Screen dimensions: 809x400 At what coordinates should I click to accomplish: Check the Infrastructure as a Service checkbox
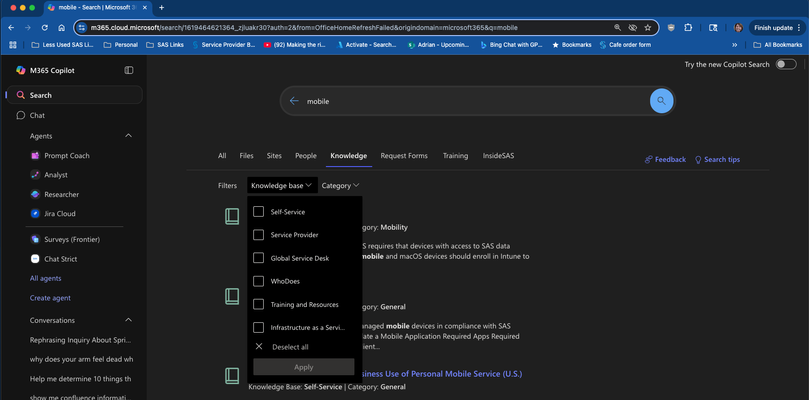point(258,327)
